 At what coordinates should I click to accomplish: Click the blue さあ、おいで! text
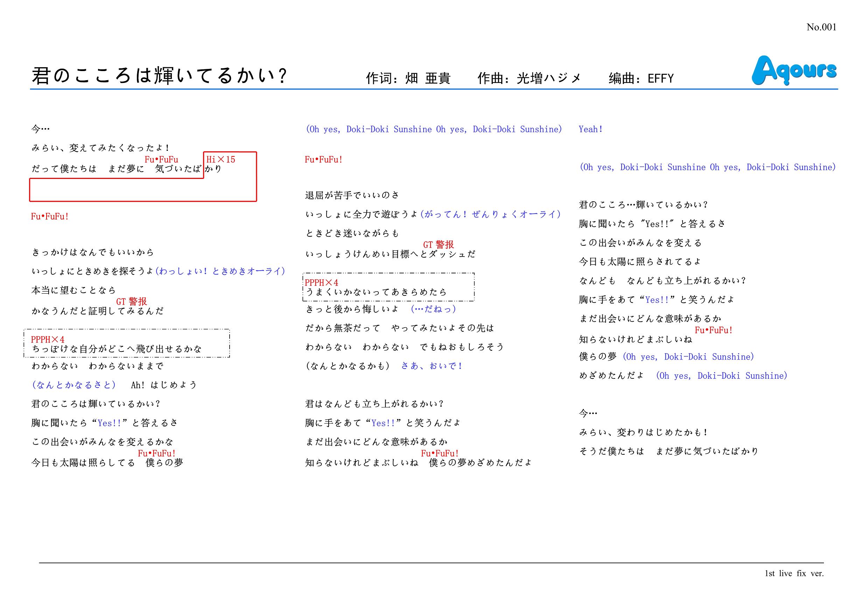[x=431, y=366]
